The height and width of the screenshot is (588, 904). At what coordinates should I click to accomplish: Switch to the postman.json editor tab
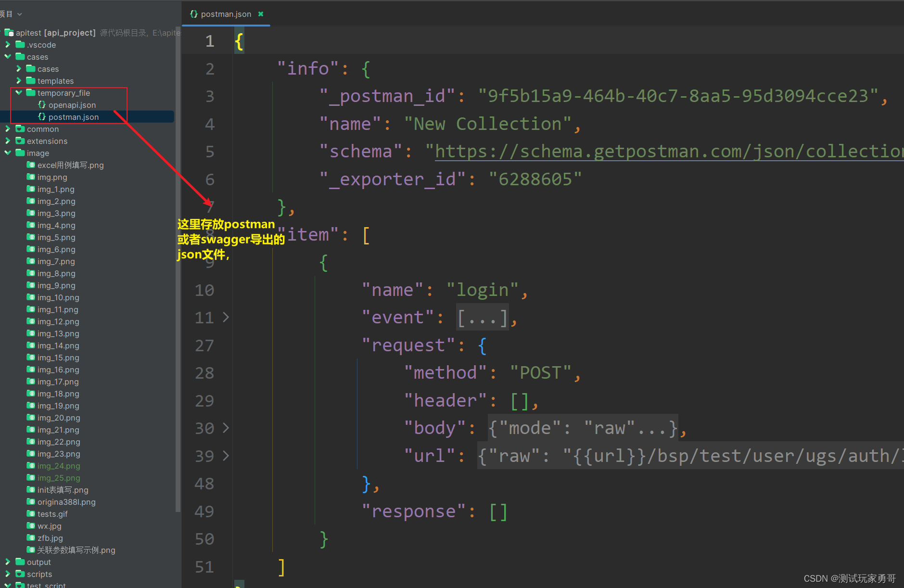(226, 14)
